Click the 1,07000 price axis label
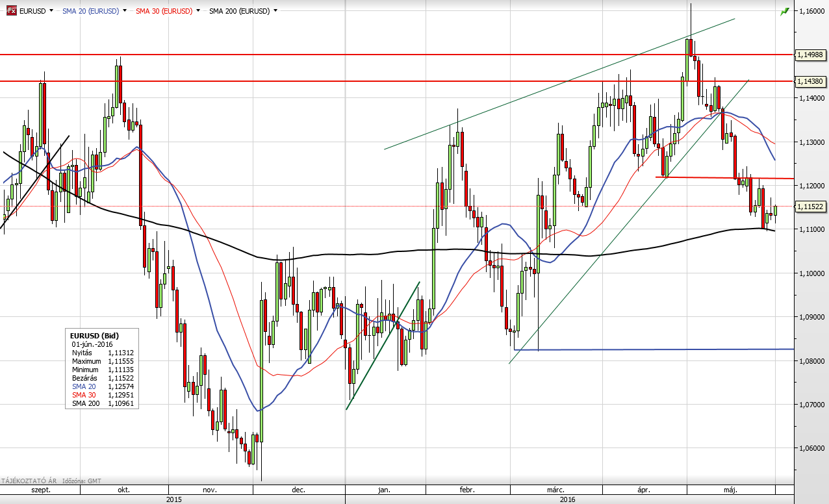This screenshot has width=829, height=504. tap(813, 405)
